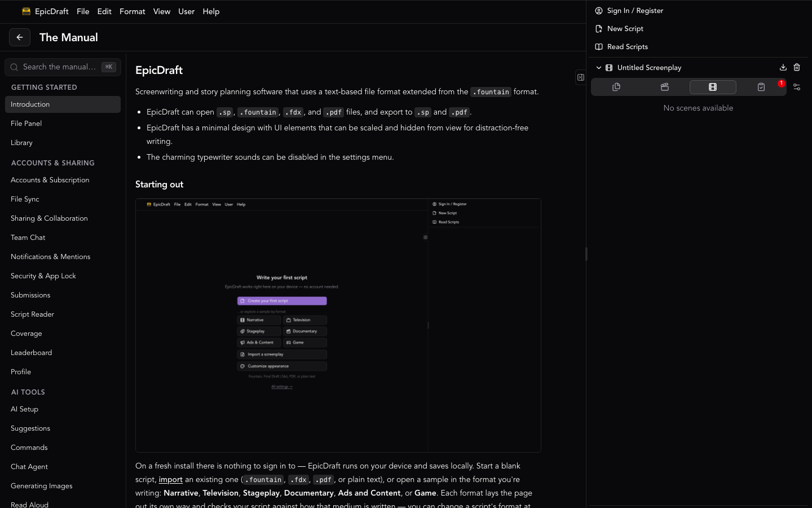Open the Team Chat manual page
812x508 pixels.
coord(63,238)
